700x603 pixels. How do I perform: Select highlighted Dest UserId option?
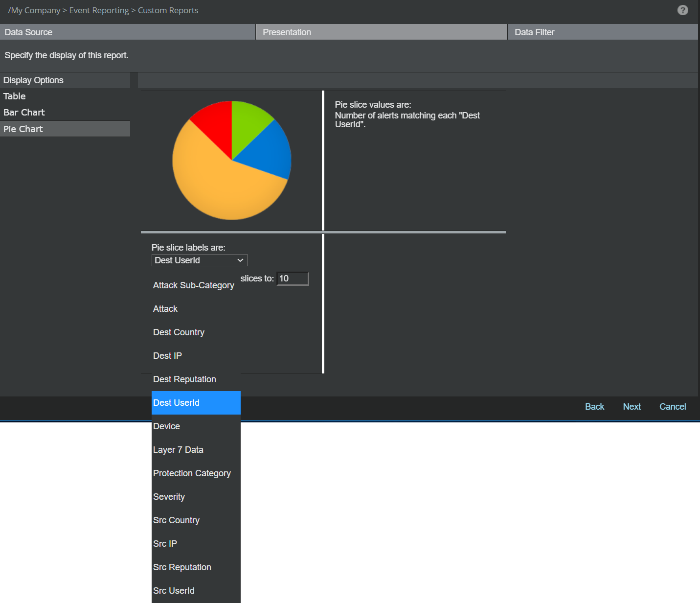point(196,403)
